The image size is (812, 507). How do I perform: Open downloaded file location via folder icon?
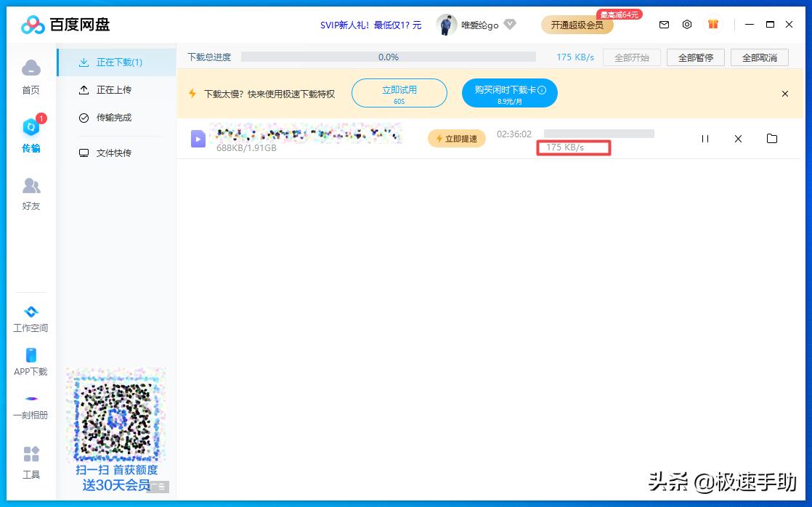tap(772, 138)
